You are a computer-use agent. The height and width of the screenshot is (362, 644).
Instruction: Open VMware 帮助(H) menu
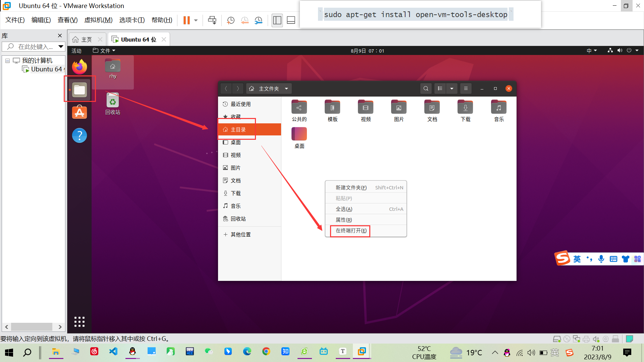coord(162,20)
